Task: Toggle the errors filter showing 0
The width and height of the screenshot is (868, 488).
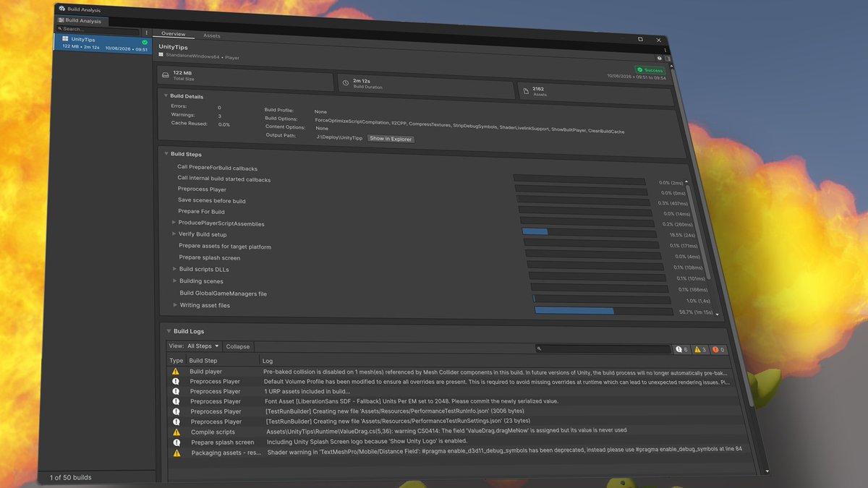Action: 719,350
